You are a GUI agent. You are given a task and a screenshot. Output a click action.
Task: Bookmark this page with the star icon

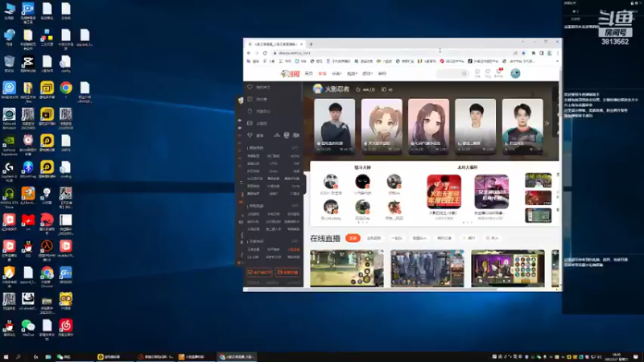(524, 53)
